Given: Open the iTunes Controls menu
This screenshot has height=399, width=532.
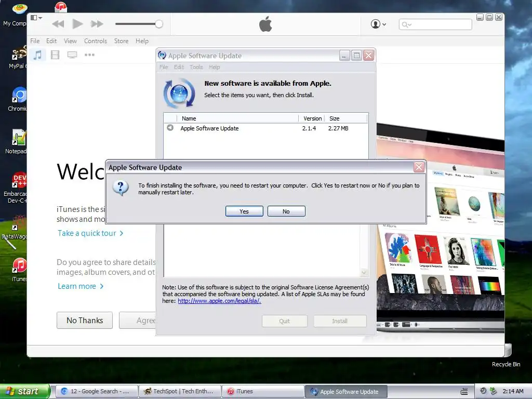Looking at the screenshot, I should 96,41.
